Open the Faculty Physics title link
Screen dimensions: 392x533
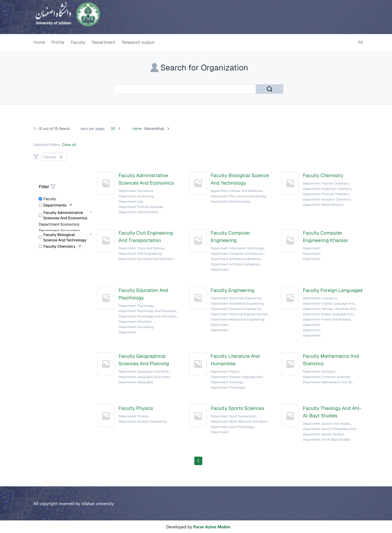[x=136, y=408]
